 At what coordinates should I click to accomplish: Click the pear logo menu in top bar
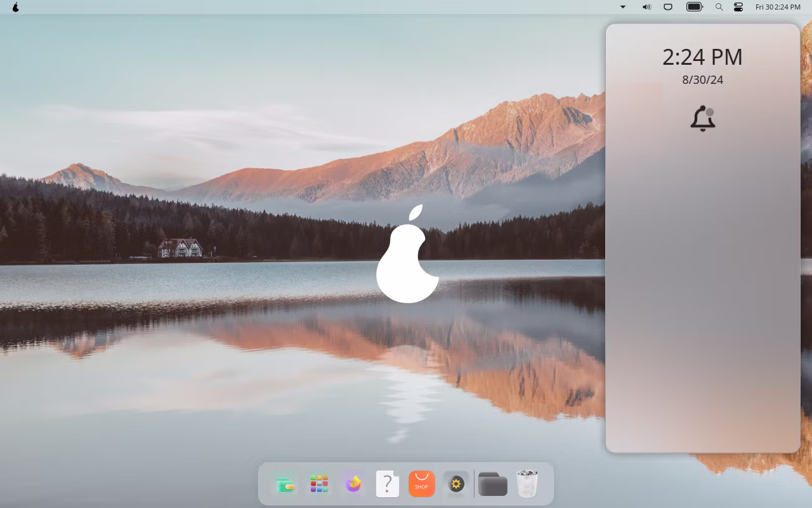pos(16,7)
